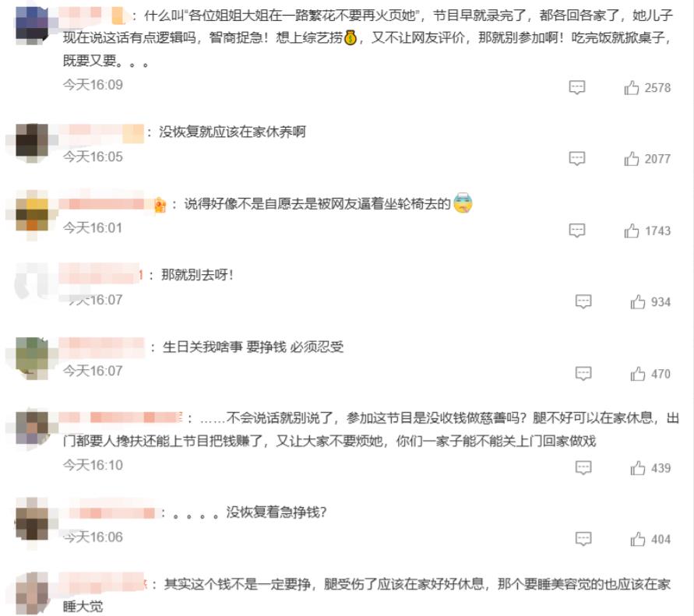Like the comment with 439 likes
This screenshot has height=616, width=694.
pos(637,468)
